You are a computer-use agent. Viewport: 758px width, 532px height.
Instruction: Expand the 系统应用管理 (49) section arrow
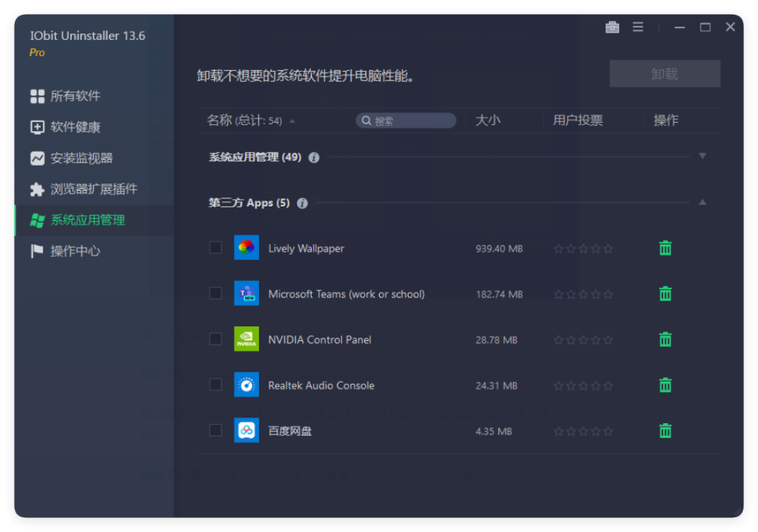tap(702, 156)
